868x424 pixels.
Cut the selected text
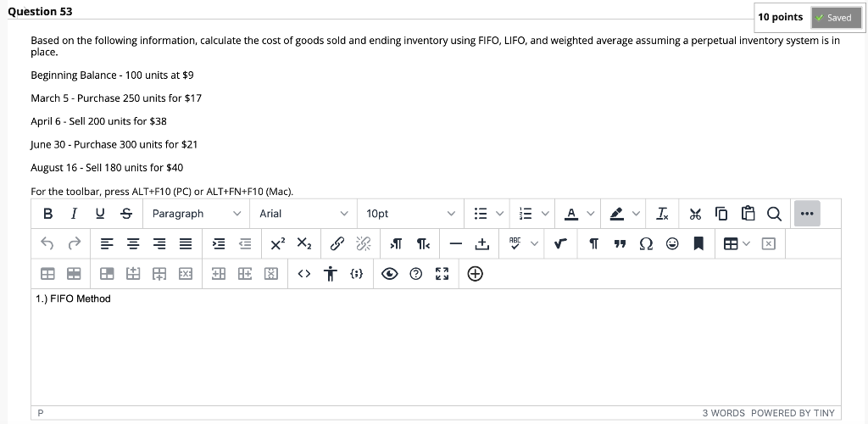coord(695,214)
